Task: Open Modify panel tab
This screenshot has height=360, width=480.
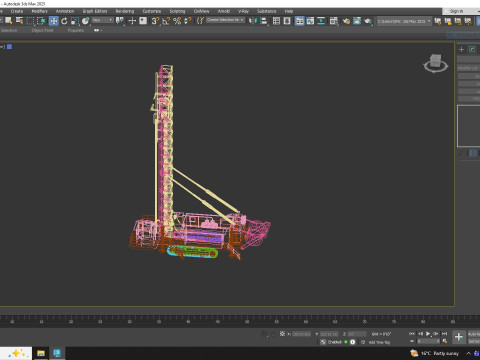Action: 472,49
